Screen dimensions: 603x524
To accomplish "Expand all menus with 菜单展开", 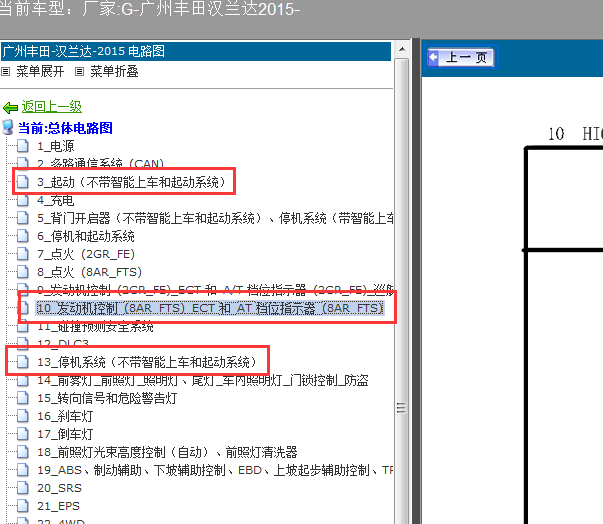I will pyautogui.click(x=40, y=72).
